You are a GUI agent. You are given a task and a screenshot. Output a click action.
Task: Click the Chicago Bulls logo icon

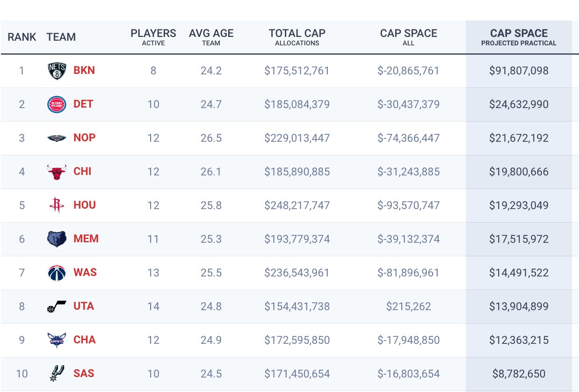(57, 172)
